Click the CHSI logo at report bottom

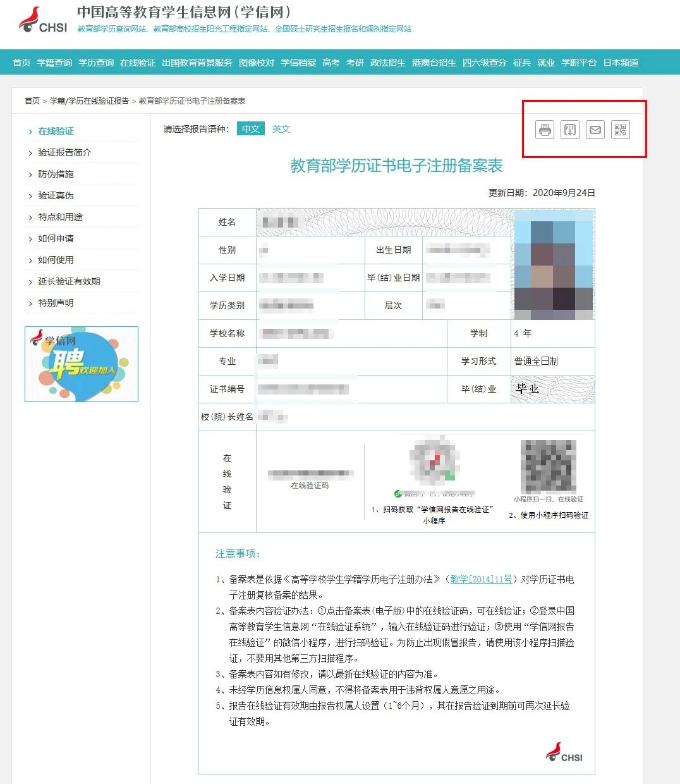564,752
